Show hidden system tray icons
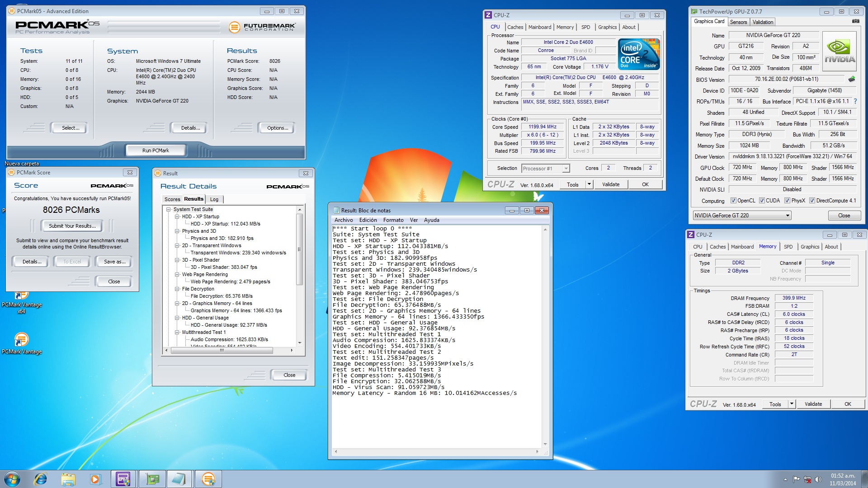The width and height of the screenshot is (868, 488). pos(785,479)
